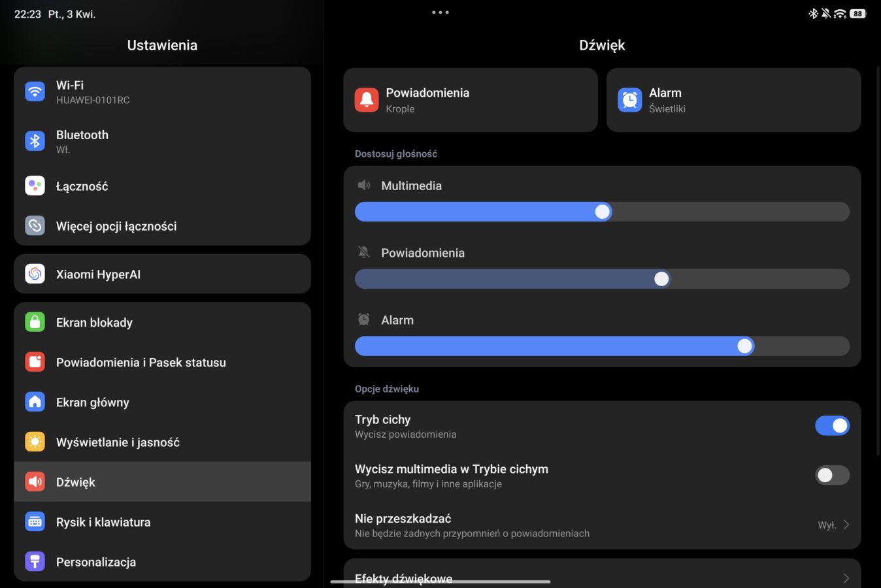The width and height of the screenshot is (881, 588).
Task: Tap the Personalizacja brush icon
Action: 35,562
